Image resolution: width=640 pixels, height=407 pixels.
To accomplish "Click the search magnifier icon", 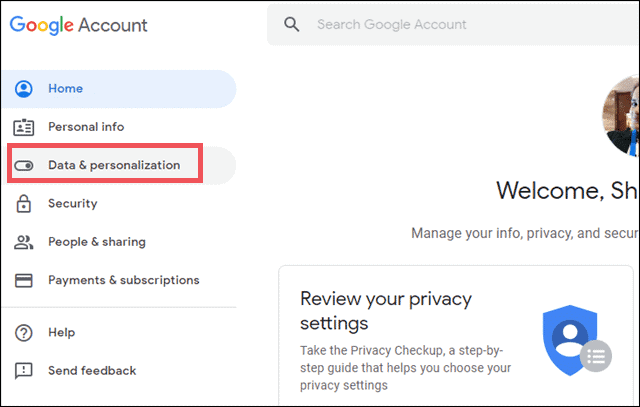I will click(x=292, y=25).
